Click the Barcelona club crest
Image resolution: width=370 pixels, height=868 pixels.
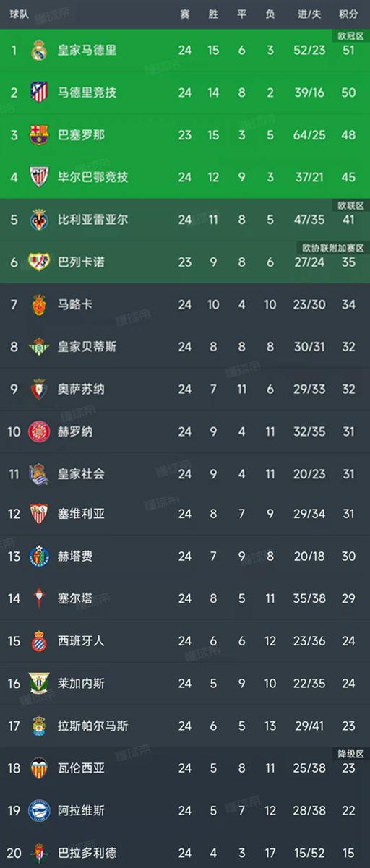click(x=38, y=135)
